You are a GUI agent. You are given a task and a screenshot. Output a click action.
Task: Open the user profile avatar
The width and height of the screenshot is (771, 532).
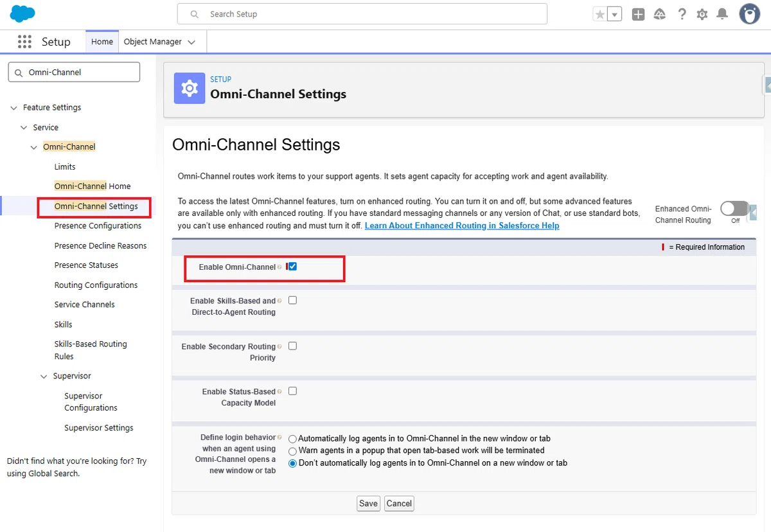point(749,13)
